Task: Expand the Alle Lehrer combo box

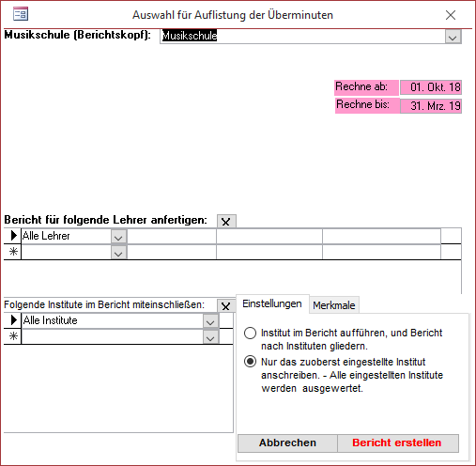Action: coord(118,237)
